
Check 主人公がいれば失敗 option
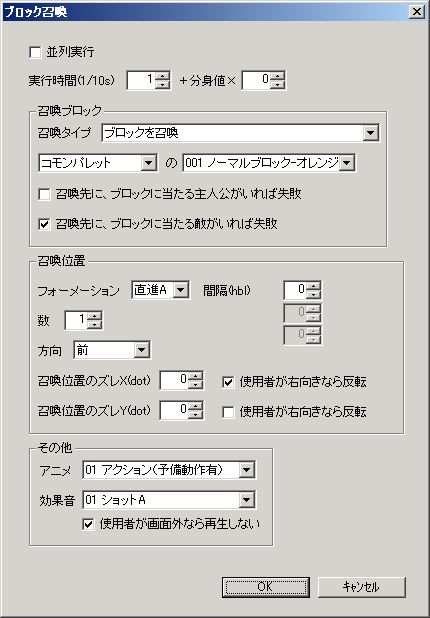click(x=44, y=194)
